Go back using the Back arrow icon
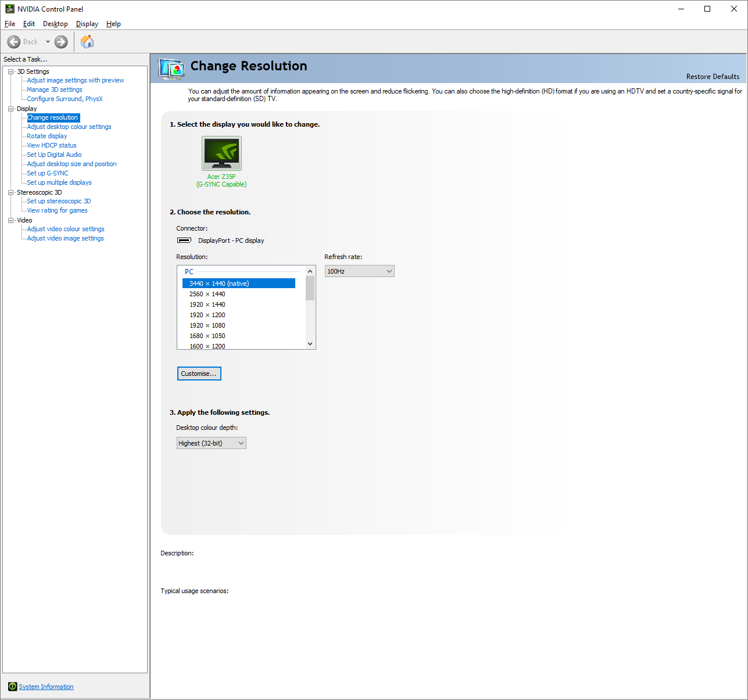 tap(14, 42)
